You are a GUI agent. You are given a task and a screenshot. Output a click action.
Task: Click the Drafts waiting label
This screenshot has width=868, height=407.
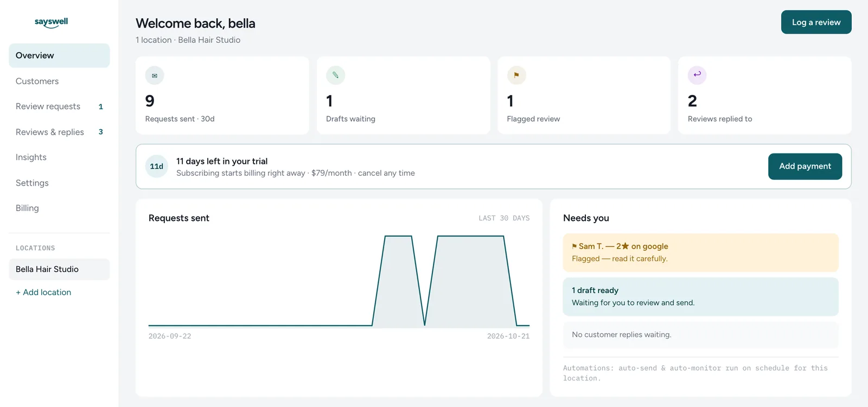point(350,119)
